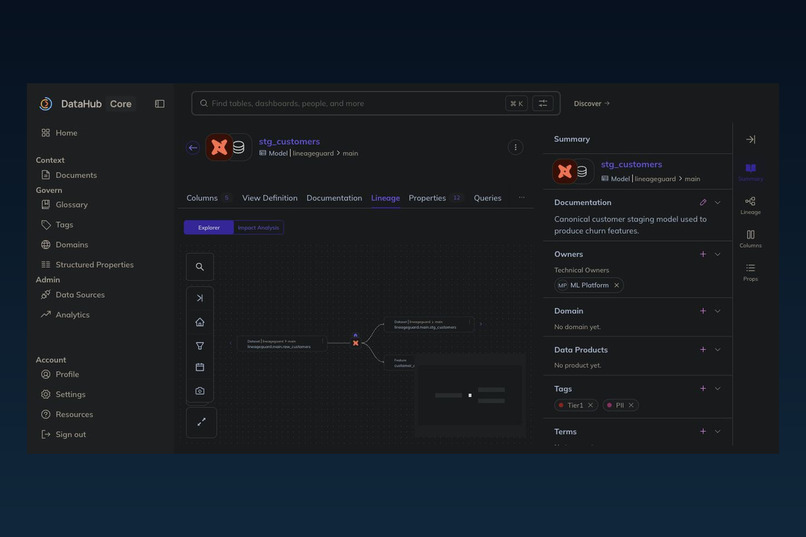Viewport: 806px width, 537px height.
Task: Remove ML Platform owner
Action: [x=616, y=285]
